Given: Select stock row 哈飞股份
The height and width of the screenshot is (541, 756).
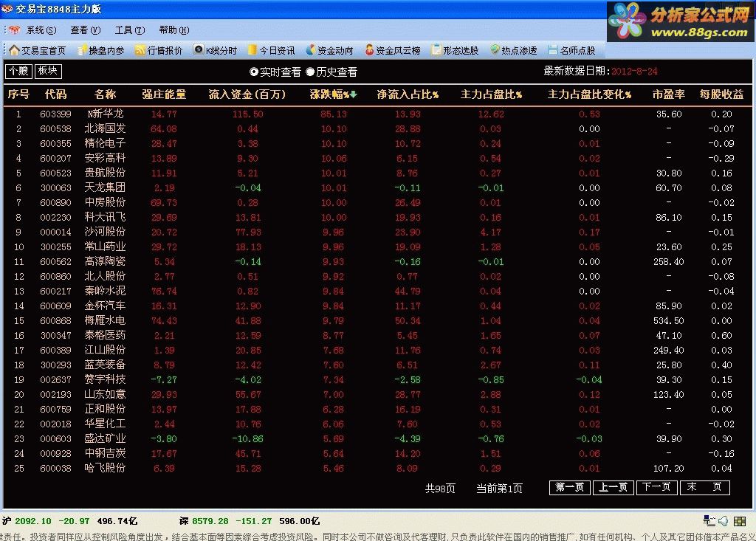Looking at the screenshot, I should click(x=377, y=468).
